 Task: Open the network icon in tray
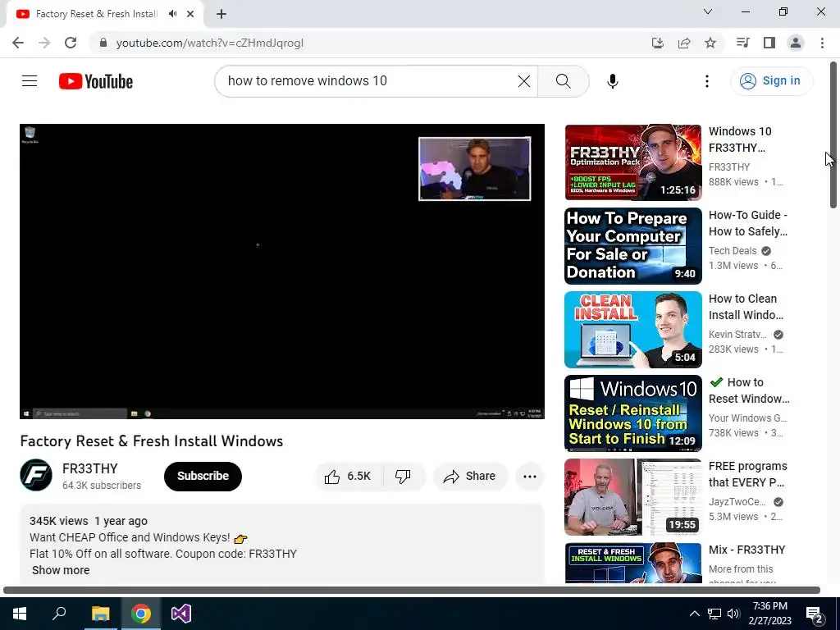pyautogui.click(x=714, y=614)
